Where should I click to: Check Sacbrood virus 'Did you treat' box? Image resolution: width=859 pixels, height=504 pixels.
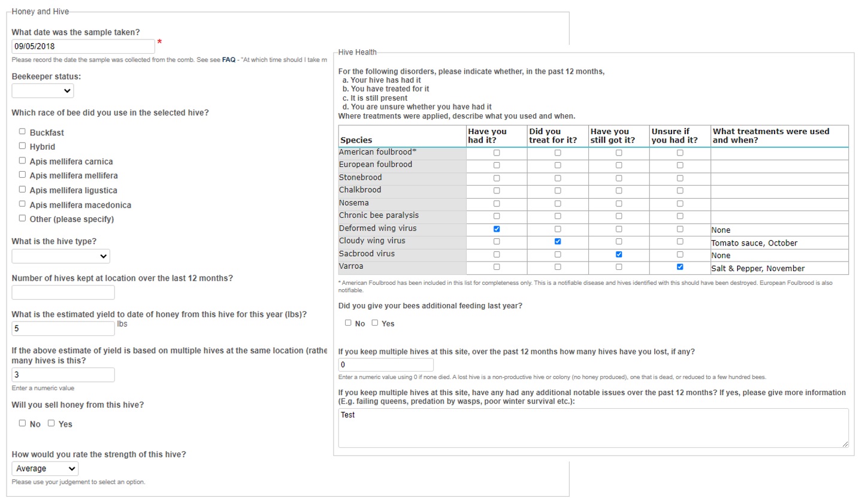point(558,254)
